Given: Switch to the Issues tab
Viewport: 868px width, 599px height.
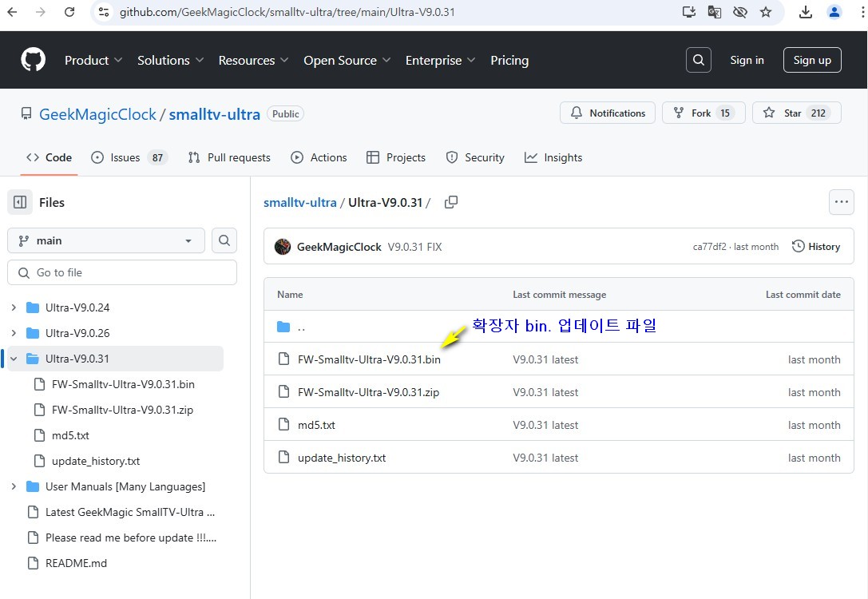Looking at the screenshot, I should [x=129, y=158].
